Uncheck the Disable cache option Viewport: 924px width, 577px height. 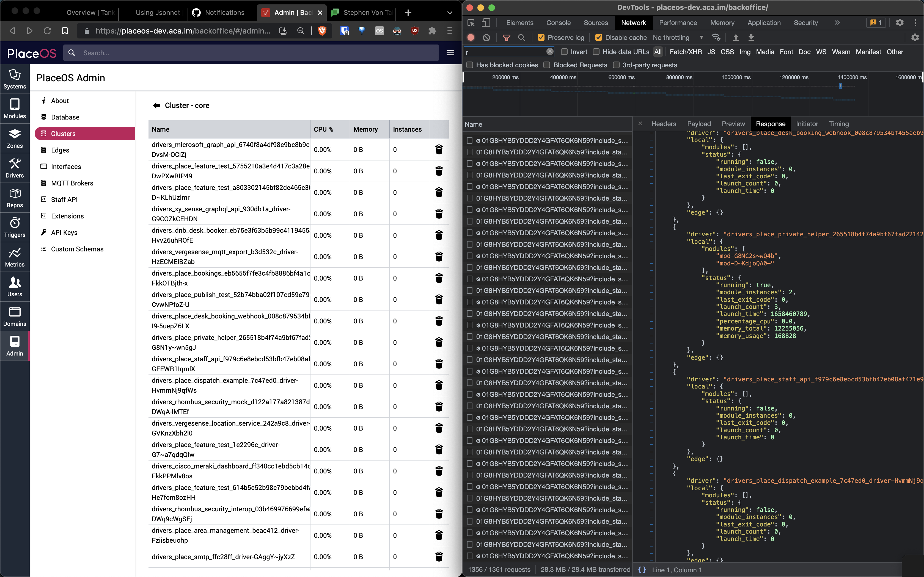coord(599,37)
